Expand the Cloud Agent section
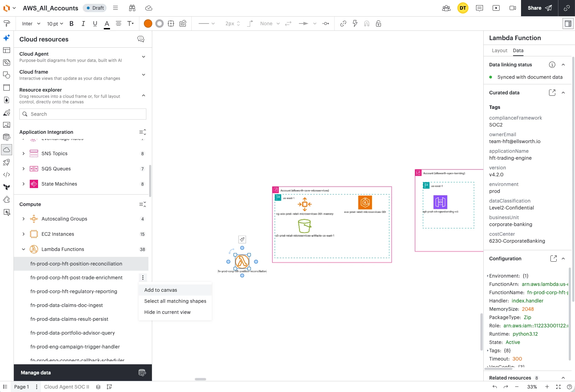The width and height of the screenshot is (575, 392). pyautogui.click(x=144, y=57)
